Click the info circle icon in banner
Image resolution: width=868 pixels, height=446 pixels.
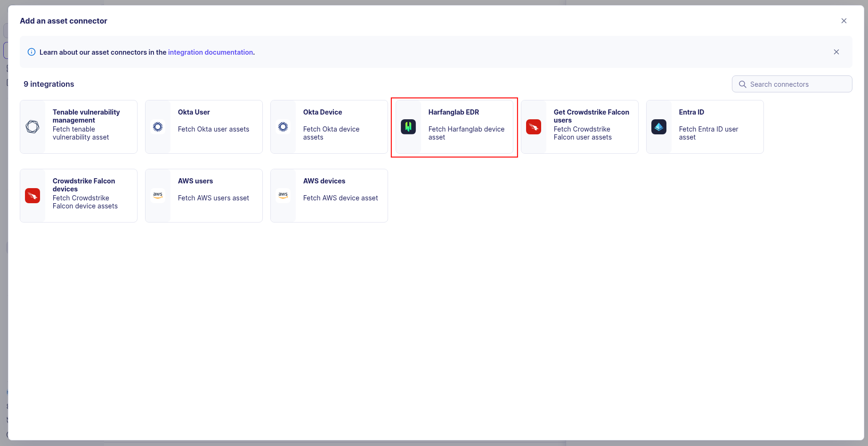32,52
